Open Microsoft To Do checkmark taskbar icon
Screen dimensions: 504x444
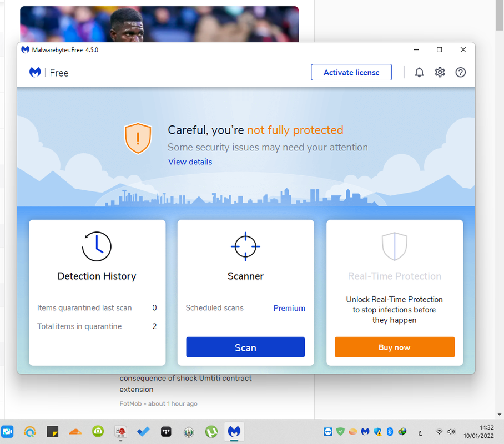pyautogui.click(x=143, y=431)
